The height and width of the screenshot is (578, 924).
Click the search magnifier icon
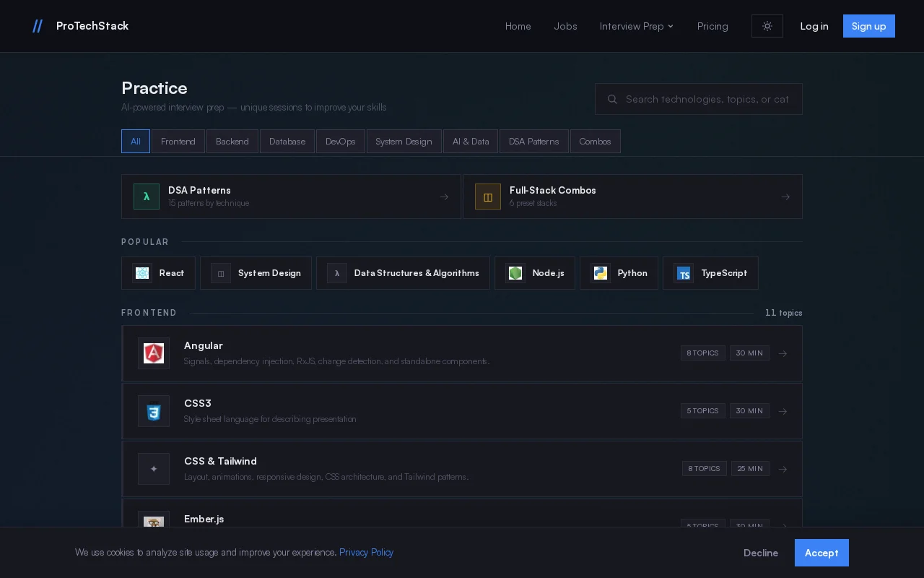[x=612, y=99]
